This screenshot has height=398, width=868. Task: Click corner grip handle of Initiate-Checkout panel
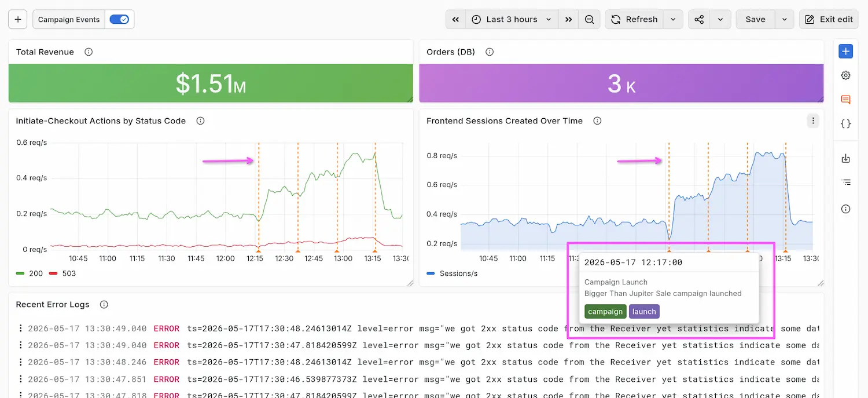coord(410,283)
